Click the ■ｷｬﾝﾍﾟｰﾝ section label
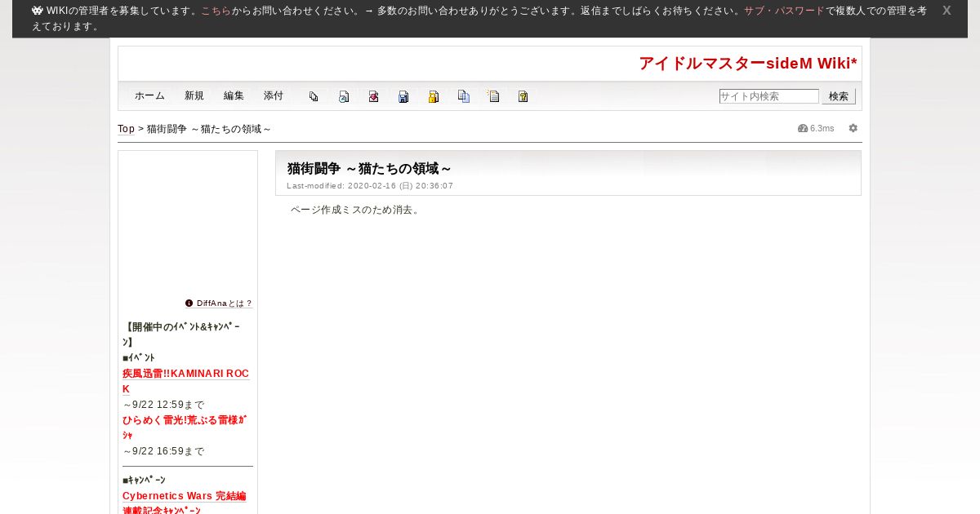 tap(144, 481)
